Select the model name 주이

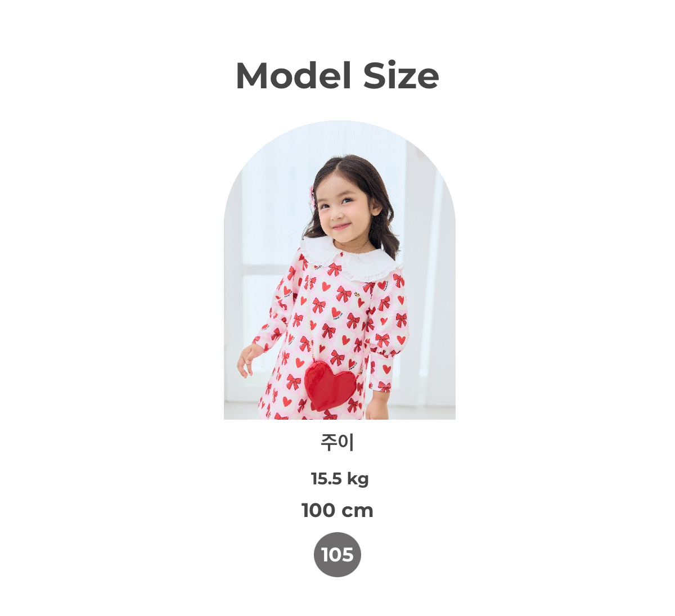point(337,443)
